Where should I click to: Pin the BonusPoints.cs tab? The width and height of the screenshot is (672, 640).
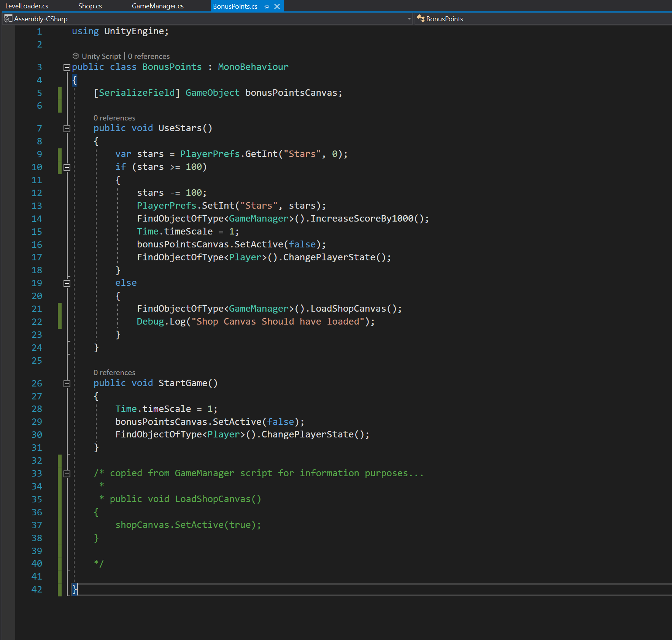pyautogui.click(x=266, y=6)
